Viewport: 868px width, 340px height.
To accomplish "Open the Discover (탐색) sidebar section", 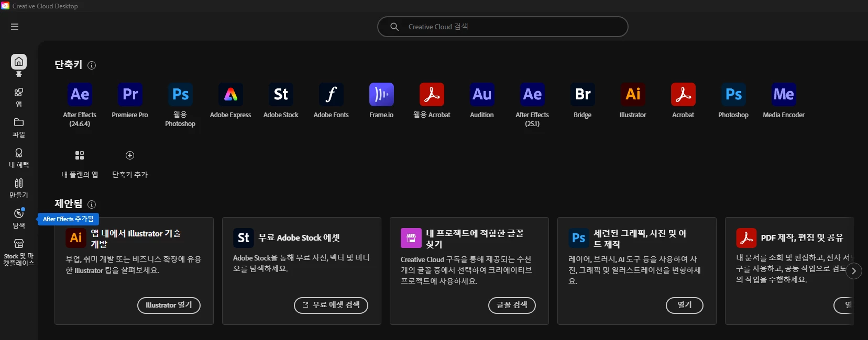I will tap(19, 219).
